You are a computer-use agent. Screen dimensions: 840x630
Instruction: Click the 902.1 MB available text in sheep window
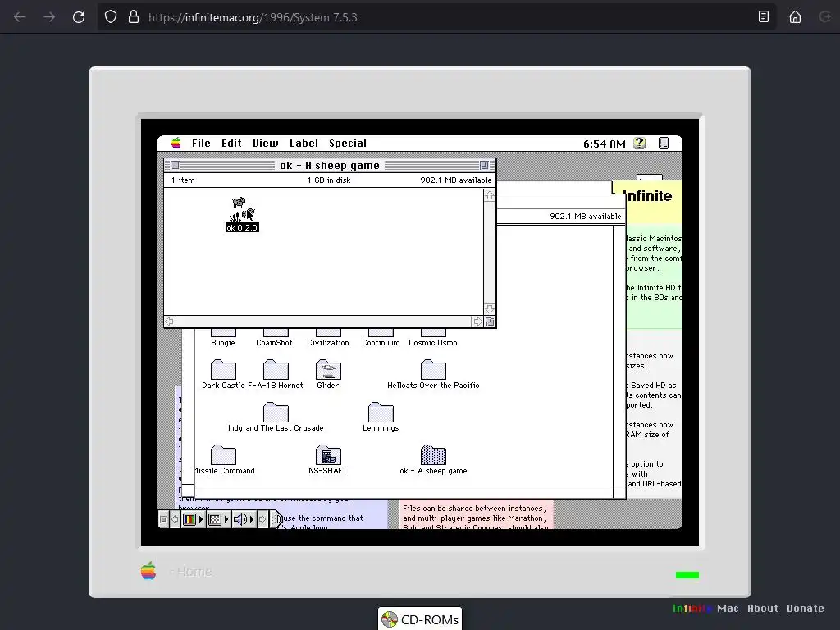pyautogui.click(x=456, y=180)
